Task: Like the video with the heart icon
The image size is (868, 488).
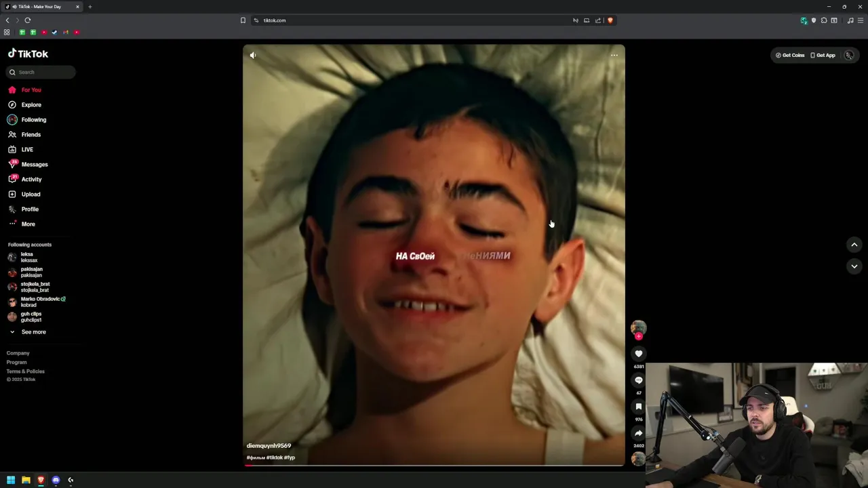Action: (638, 353)
